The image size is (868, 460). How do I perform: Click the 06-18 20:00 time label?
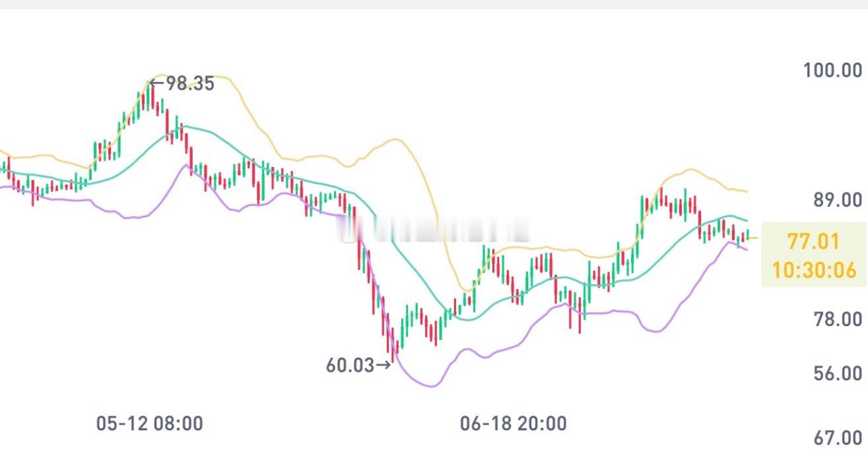point(514,424)
